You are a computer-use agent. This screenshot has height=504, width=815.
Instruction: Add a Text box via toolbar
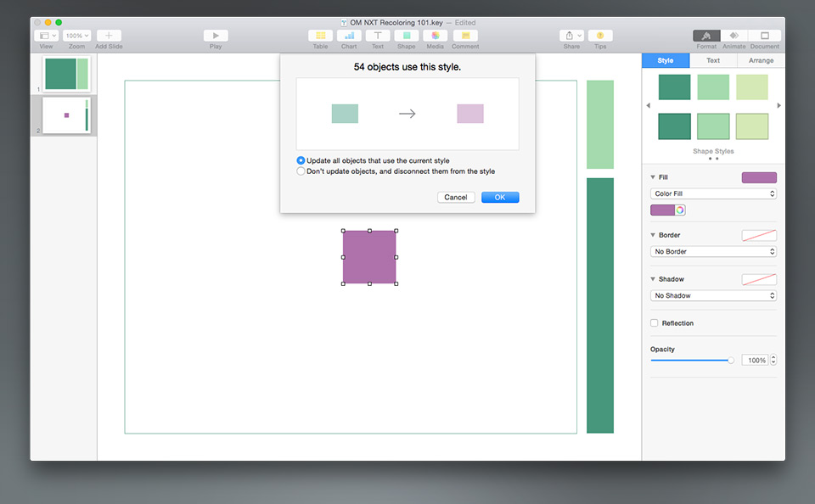(378, 36)
